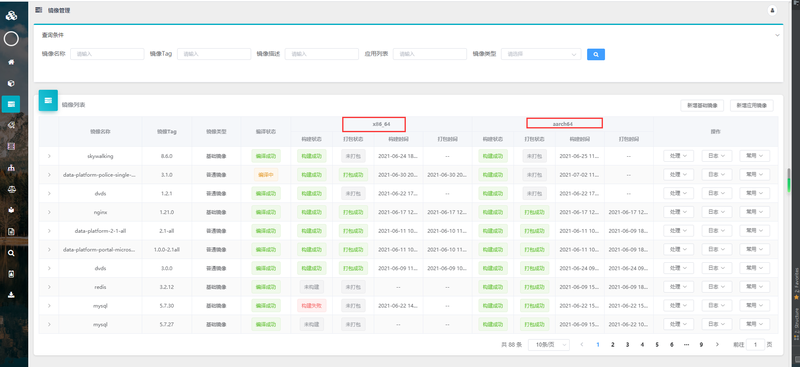Open 日志 dropdown in dvds 1.2.1 row
Image resolution: width=800 pixels, height=367 pixels.
coord(716,193)
